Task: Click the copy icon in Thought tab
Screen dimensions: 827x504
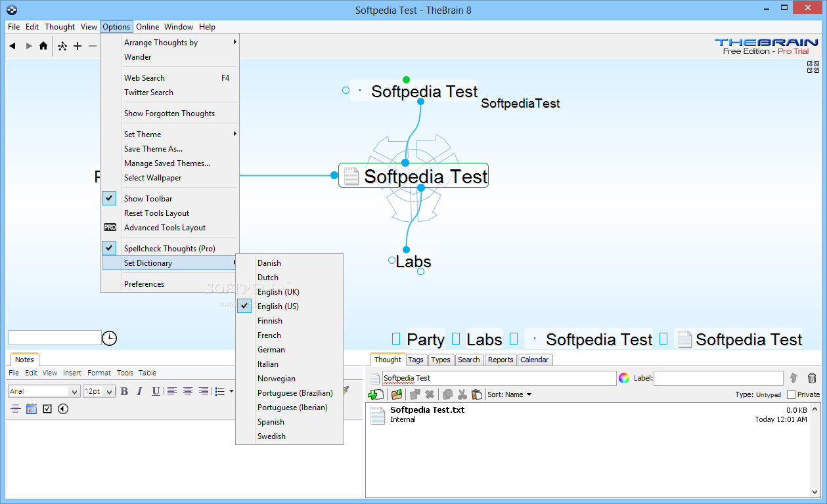Action: coord(447,394)
